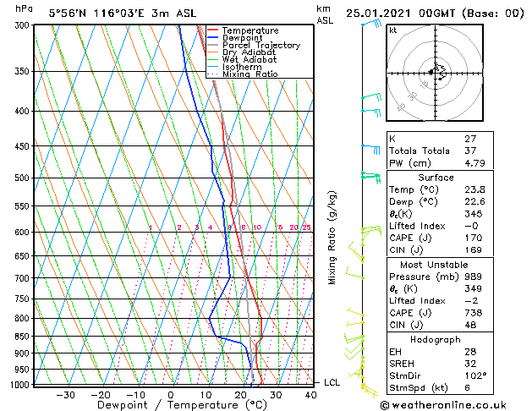Select the Isotherm legend label
The width and height of the screenshot is (532, 411).
(x=242, y=67)
